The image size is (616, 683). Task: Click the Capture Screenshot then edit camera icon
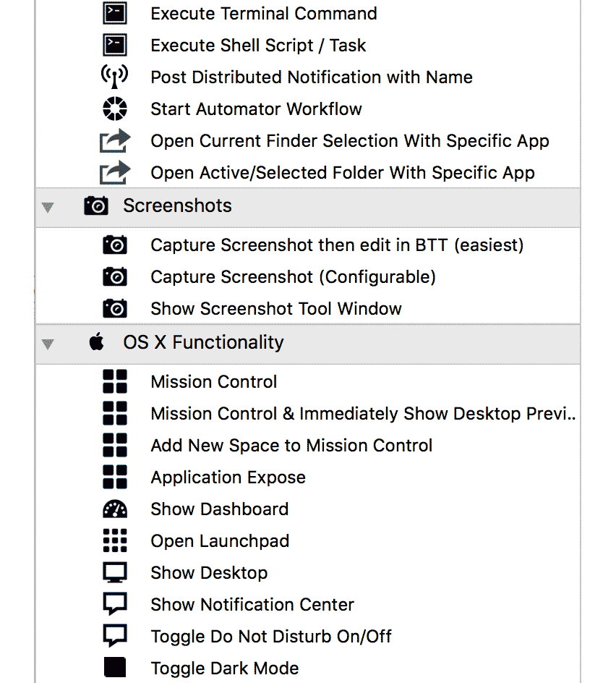click(115, 245)
